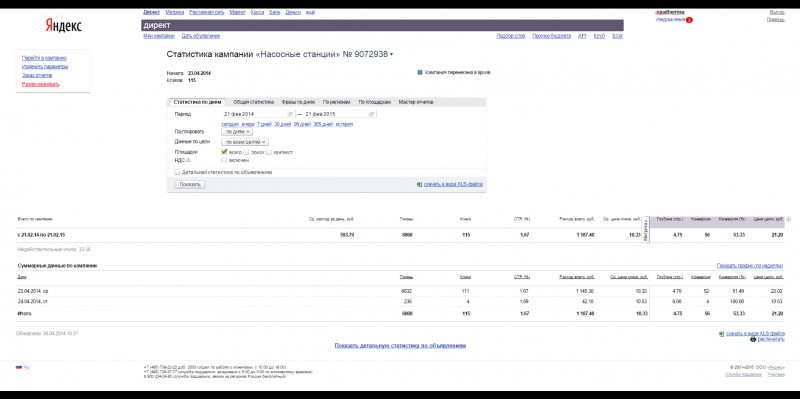
Task: Collapse the vertical Метрика columns toggle
Action: click(645, 230)
